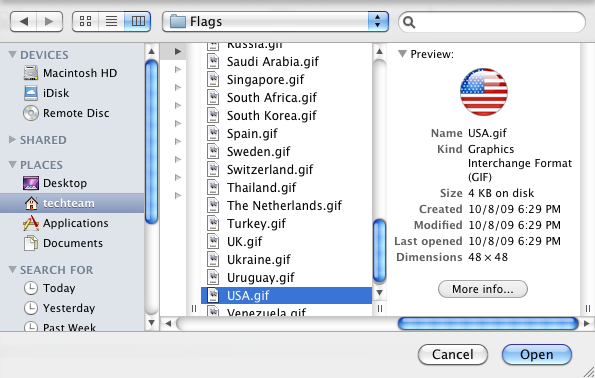Select the Saudi Arabia.gif file icon
This screenshot has height=378, width=595.
(x=213, y=61)
